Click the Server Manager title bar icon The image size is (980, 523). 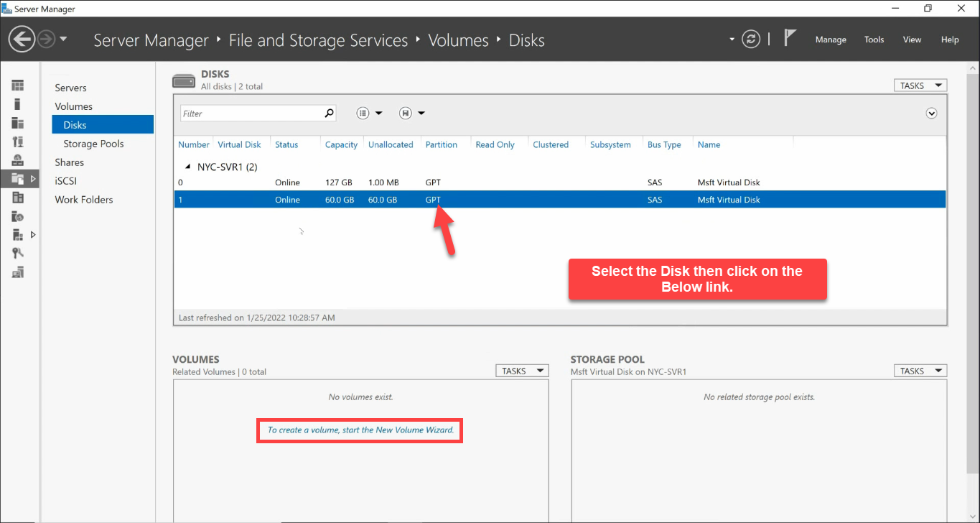6,9
